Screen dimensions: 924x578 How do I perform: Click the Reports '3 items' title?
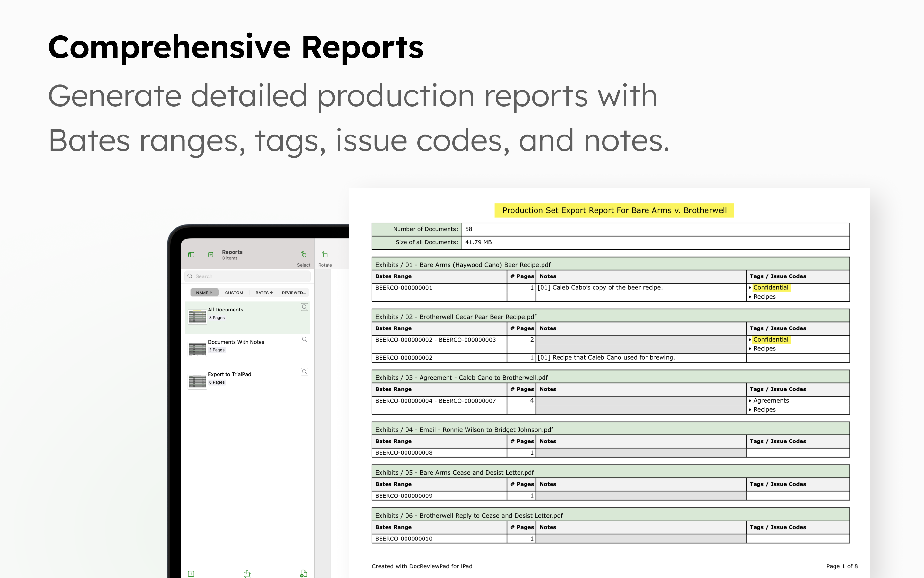click(x=232, y=255)
